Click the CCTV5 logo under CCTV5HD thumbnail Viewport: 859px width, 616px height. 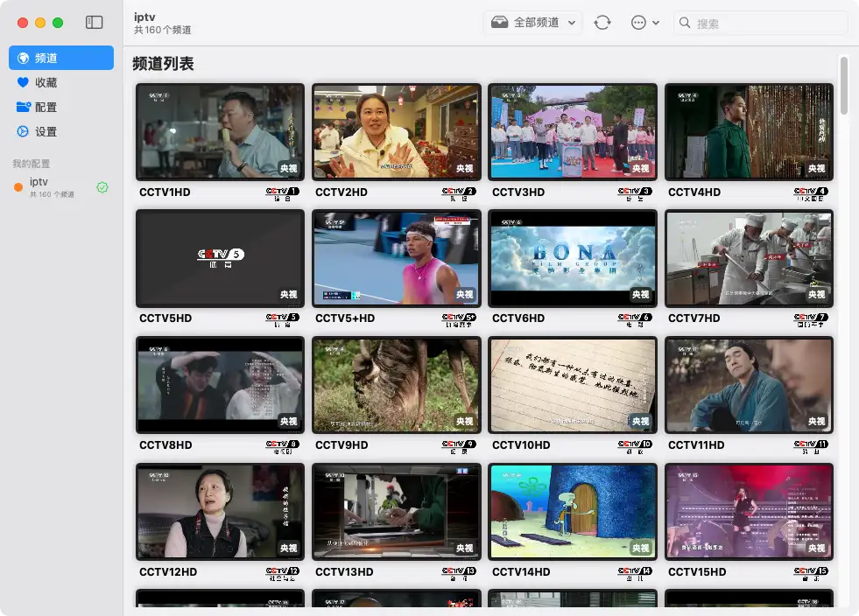click(283, 320)
